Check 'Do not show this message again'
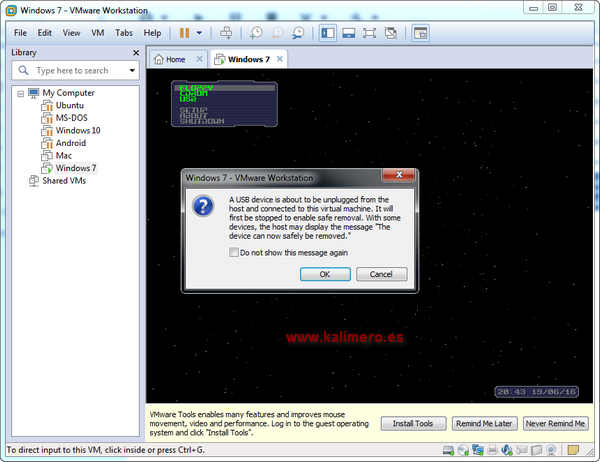Image resolution: width=600 pixels, height=462 pixels. click(x=233, y=252)
